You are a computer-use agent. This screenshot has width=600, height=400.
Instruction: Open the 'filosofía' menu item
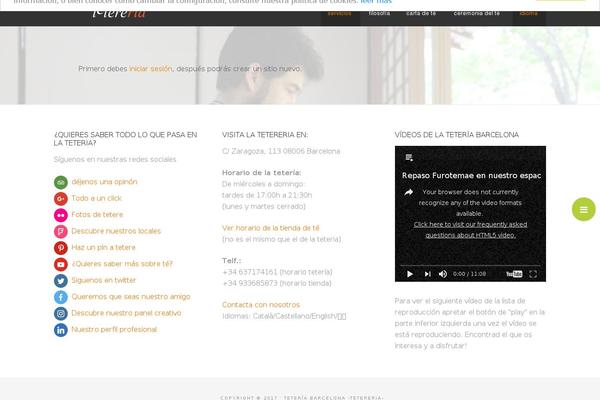pyautogui.click(x=379, y=13)
